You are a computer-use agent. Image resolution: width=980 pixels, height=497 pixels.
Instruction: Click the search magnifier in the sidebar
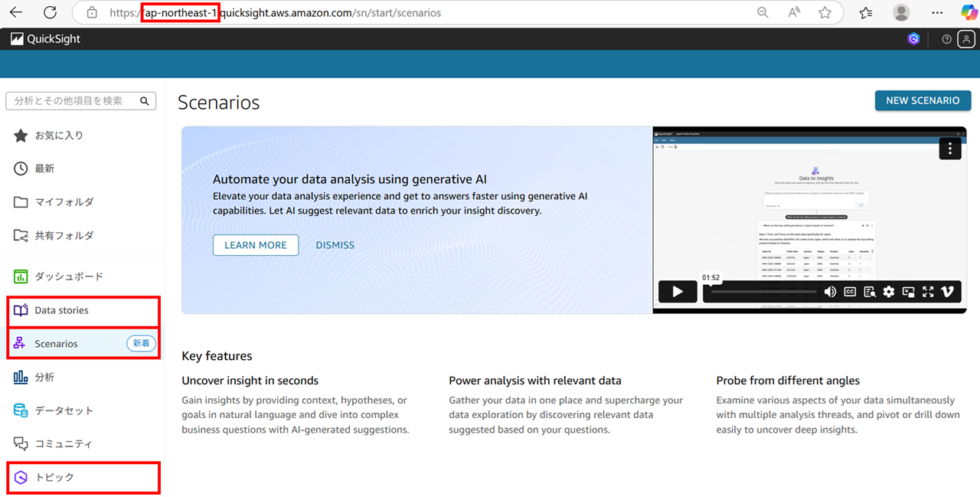[145, 101]
